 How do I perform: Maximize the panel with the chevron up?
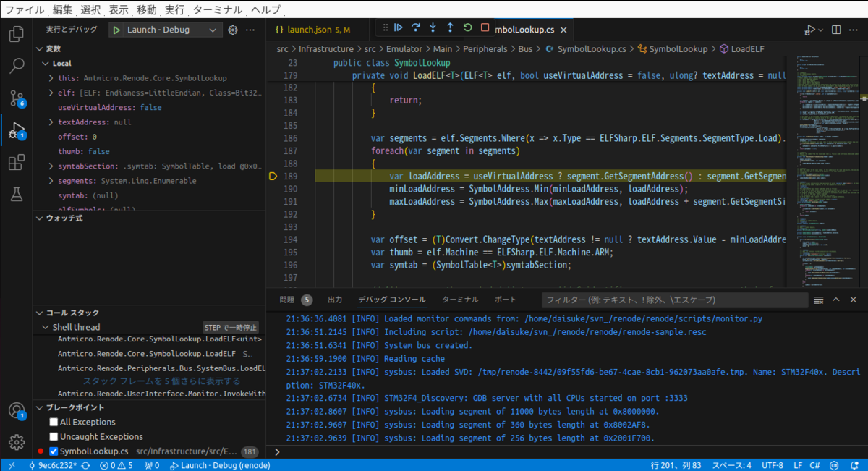click(x=836, y=300)
